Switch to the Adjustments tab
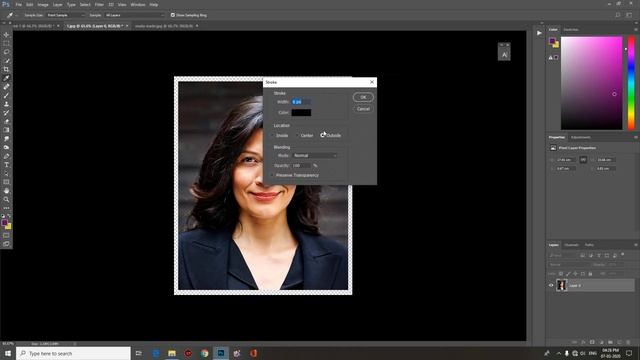This screenshot has height=360, width=640. 580,138
